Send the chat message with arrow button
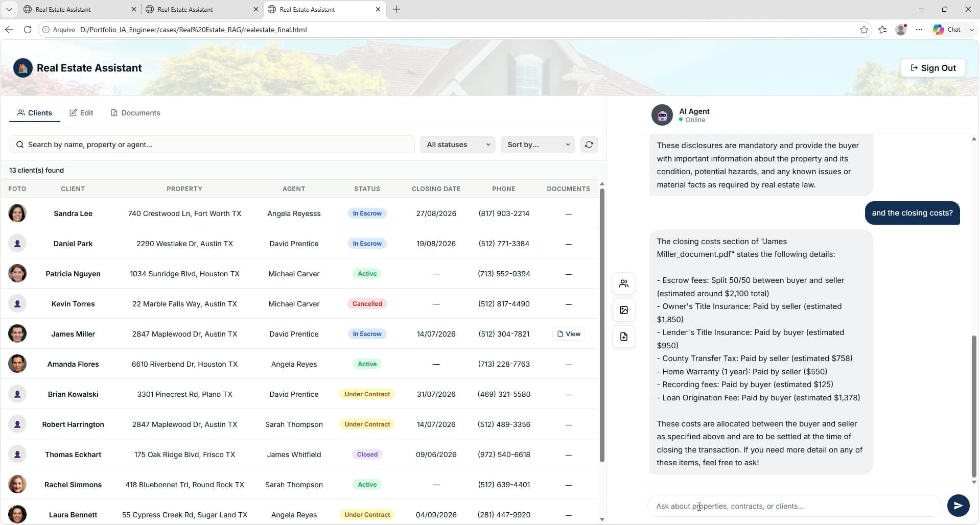Screen dimensions: 980x525 [x=958, y=506]
